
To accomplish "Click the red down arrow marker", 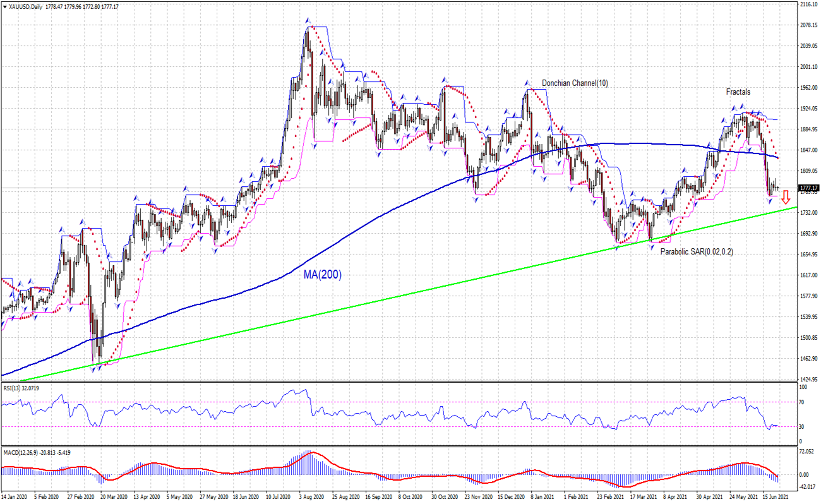I will [786, 196].
